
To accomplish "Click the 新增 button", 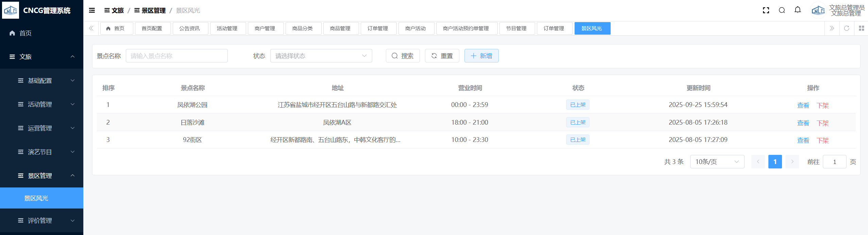I will click(x=481, y=56).
